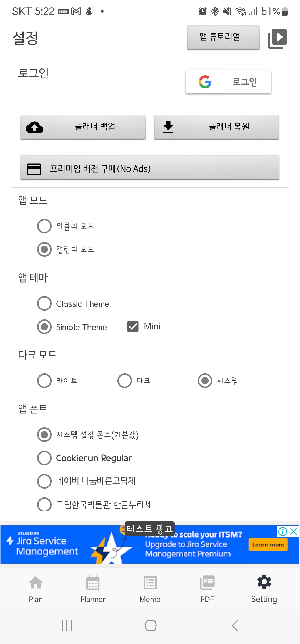Select 위클리 모드 radio button

click(x=44, y=226)
